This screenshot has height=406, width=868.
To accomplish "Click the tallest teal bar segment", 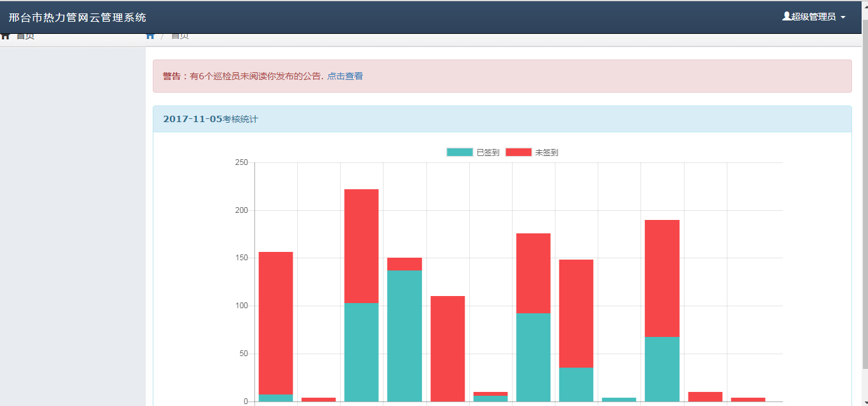I will coord(404,336).
